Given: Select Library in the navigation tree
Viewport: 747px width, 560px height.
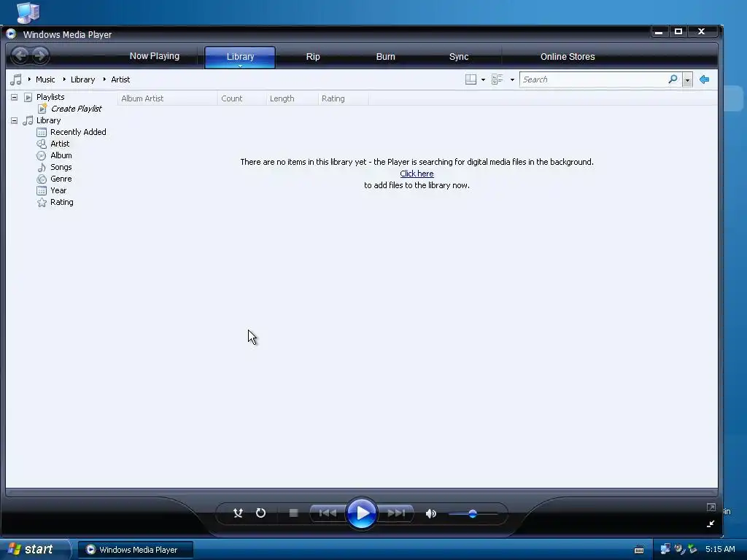Looking at the screenshot, I should 49,120.
